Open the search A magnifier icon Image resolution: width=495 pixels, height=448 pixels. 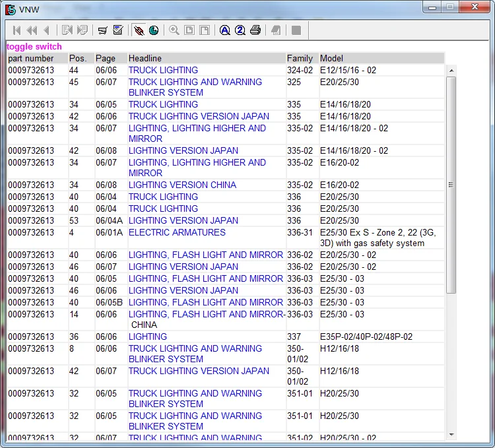(x=225, y=30)
